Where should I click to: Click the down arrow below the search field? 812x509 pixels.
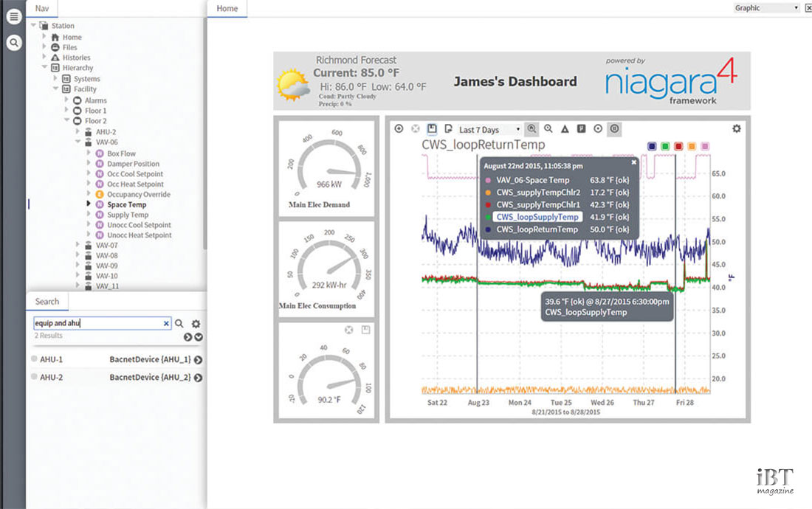click(x=199, y=336)
